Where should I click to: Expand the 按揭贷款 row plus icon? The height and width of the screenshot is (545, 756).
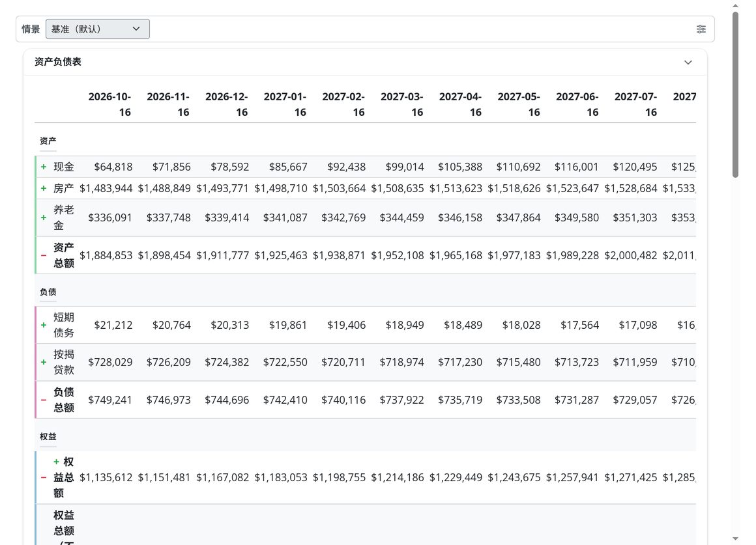[x=44, y=363]
